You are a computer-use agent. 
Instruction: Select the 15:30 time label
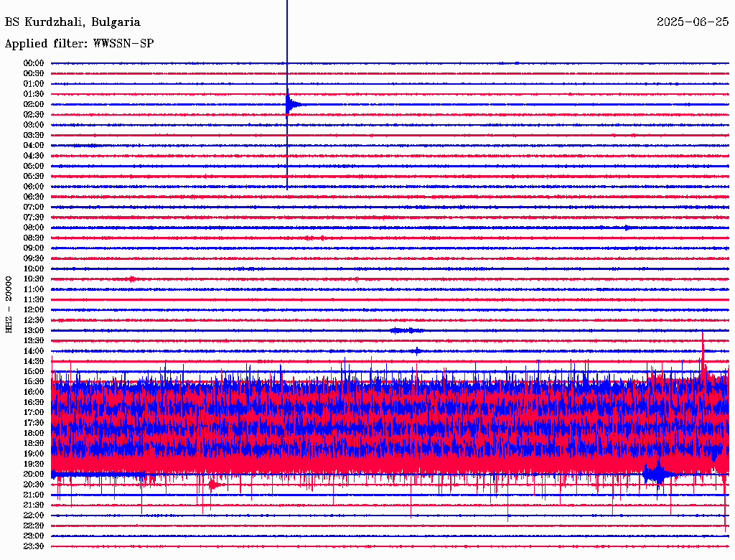(x=34, y=382)
